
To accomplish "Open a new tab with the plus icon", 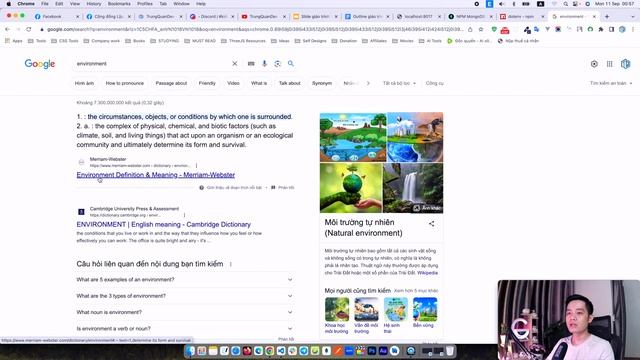I will (x=607, y=17).
